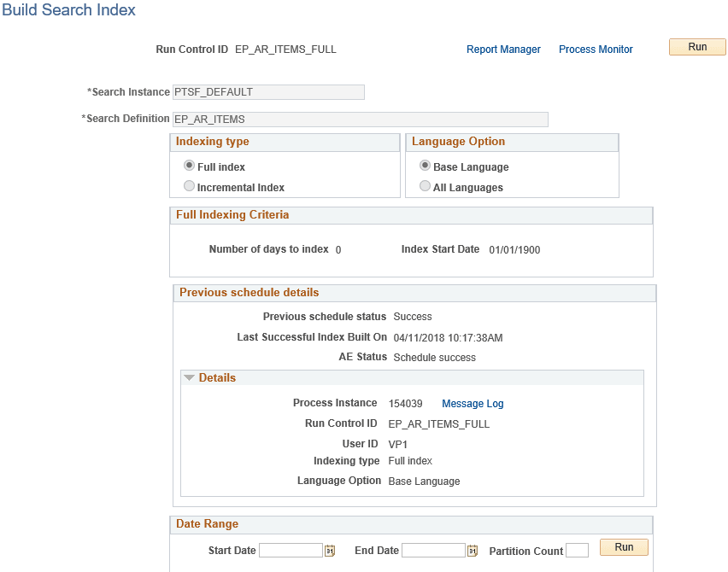Select the Incremental Index option
The width and height of the screenshot is (728, 572).
pyautogui.click(x=190, y=185)
